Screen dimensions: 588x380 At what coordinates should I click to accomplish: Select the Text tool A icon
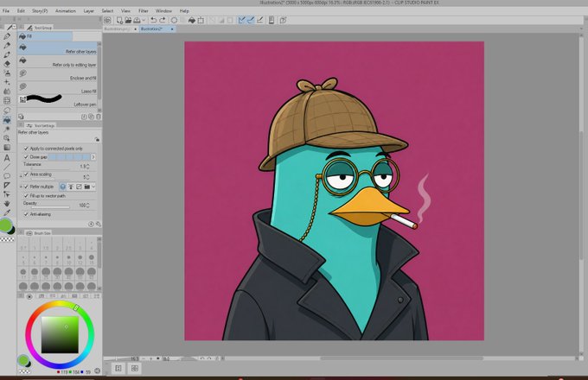coord(7,158)
